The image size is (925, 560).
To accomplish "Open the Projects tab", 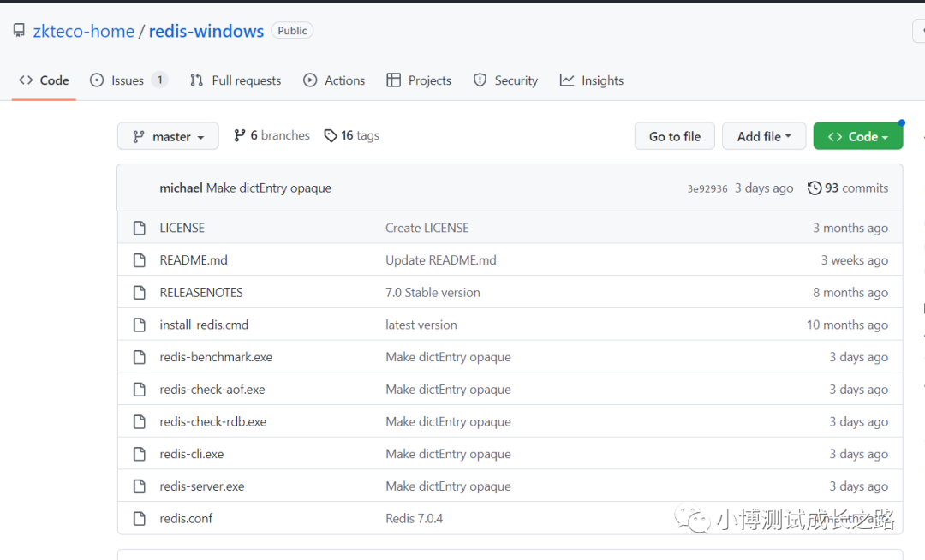I will (x=419, y=80).
